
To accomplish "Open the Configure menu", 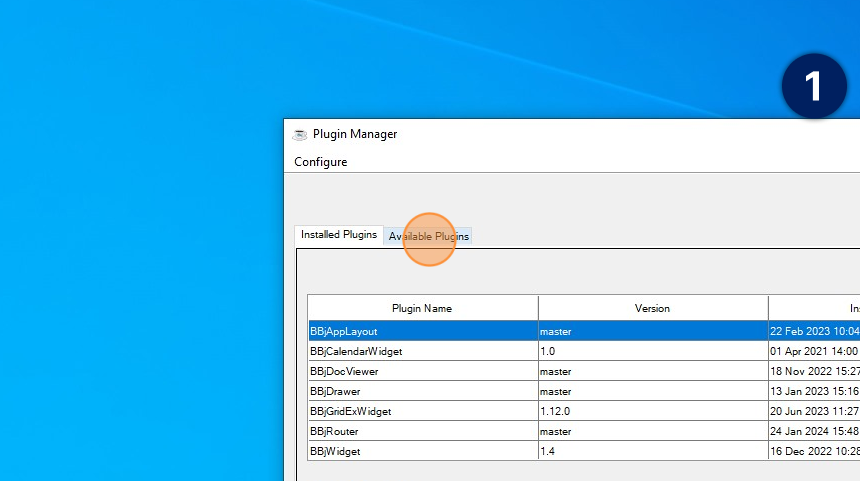I will tap(320, 162).
